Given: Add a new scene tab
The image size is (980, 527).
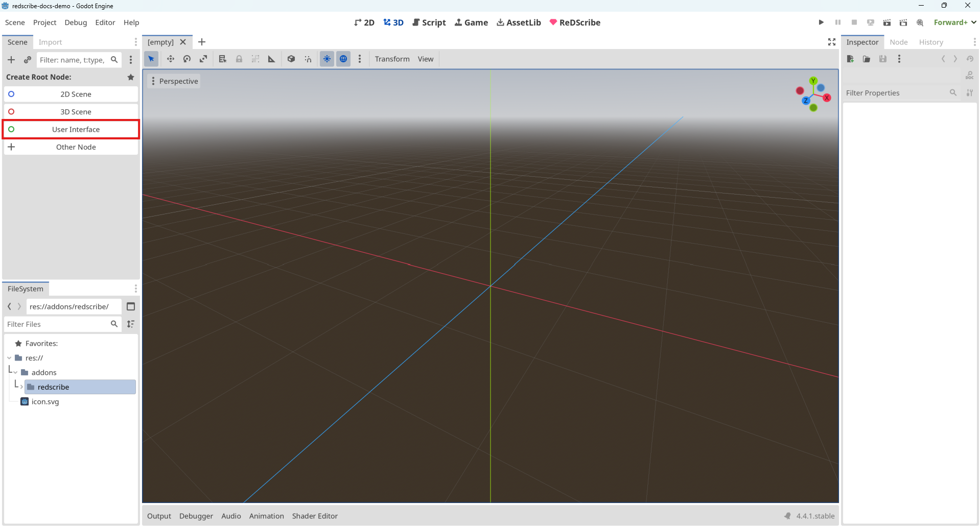Looking at the screenshot, I should pyautogui.click(x=202, y=42).
